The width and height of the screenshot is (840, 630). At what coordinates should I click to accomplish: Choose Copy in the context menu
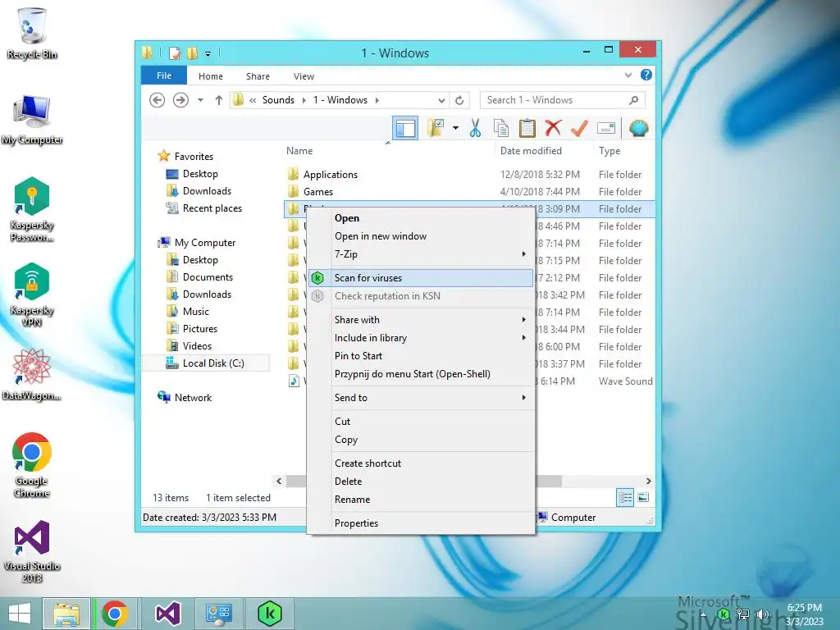pyautogui.click(x=421, y=440)
